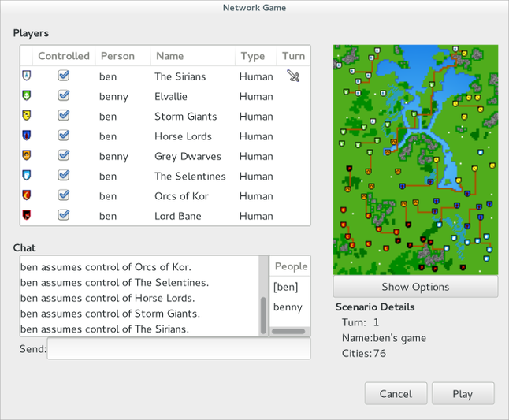Viewport: 509px width, 420px height.
Task: Open the Type cell for Elvallie
Action: [256, 97]
